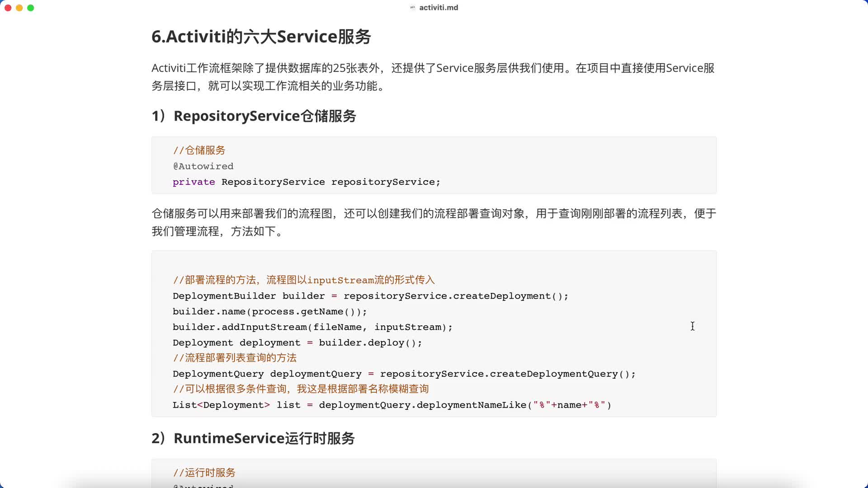Click the markdown file icon beside activiti.md
Screen dimensions: 868x488
(x=412, y=8)
